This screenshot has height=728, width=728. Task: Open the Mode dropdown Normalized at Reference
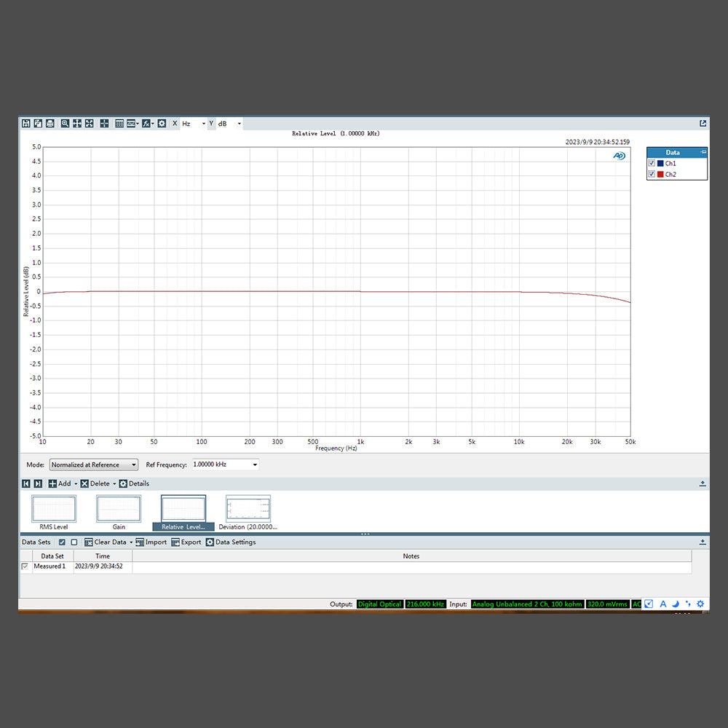93,464
